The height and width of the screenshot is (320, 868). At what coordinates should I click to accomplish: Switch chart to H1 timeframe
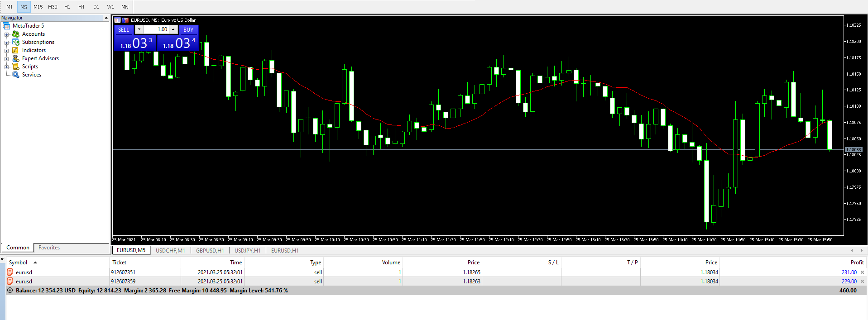pos(67,7)
